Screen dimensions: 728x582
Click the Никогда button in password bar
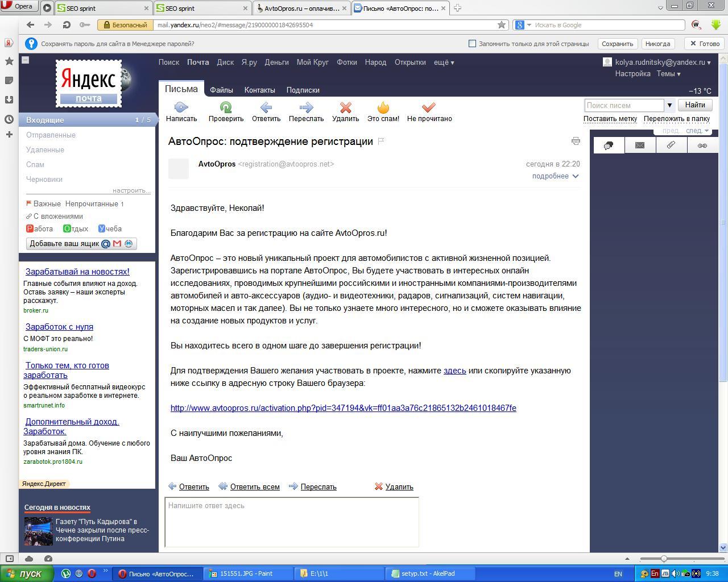658,44
